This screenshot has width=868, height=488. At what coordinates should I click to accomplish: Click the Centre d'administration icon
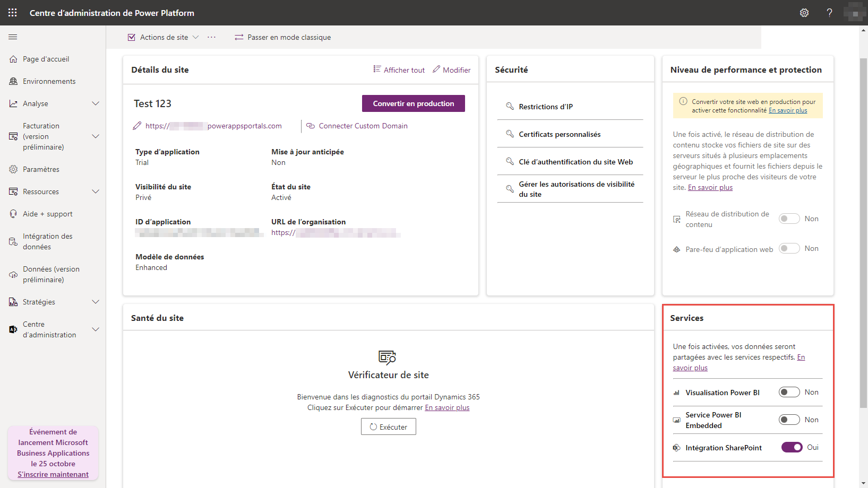13,329
